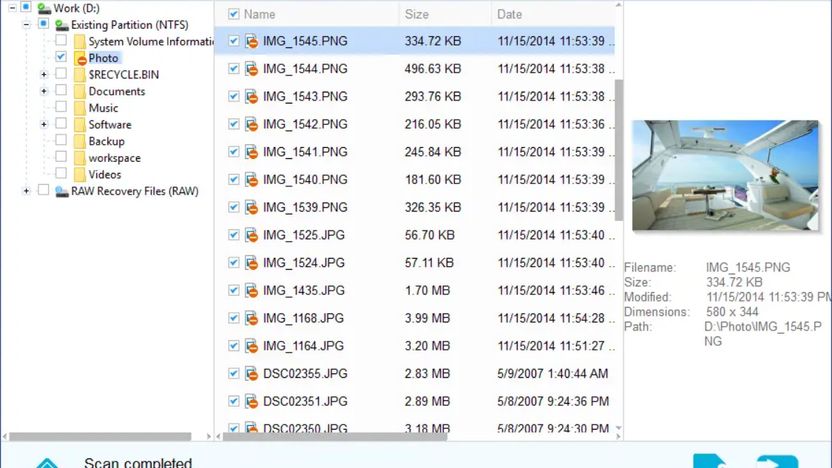Collapse the Existing Partition (NTFS) node
832x468 pixels.
(x=27, y=24)
